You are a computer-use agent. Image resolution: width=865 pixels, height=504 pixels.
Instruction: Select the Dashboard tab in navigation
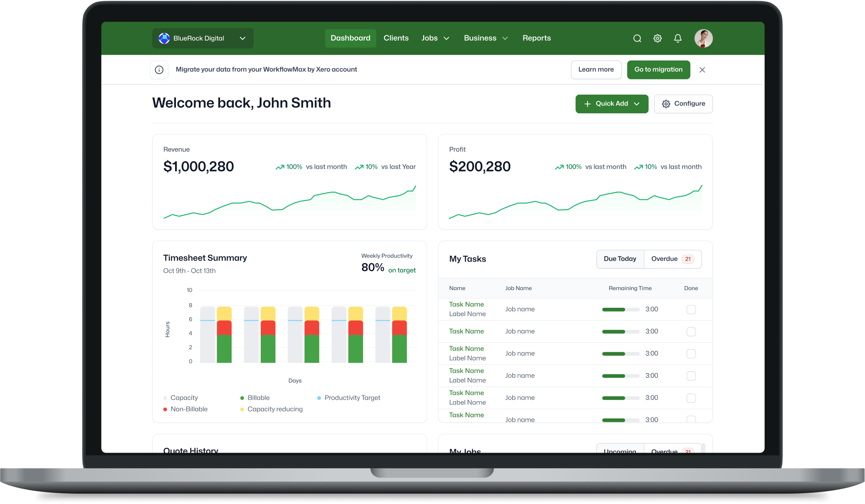pyautogui.click(x=350, y=38)
